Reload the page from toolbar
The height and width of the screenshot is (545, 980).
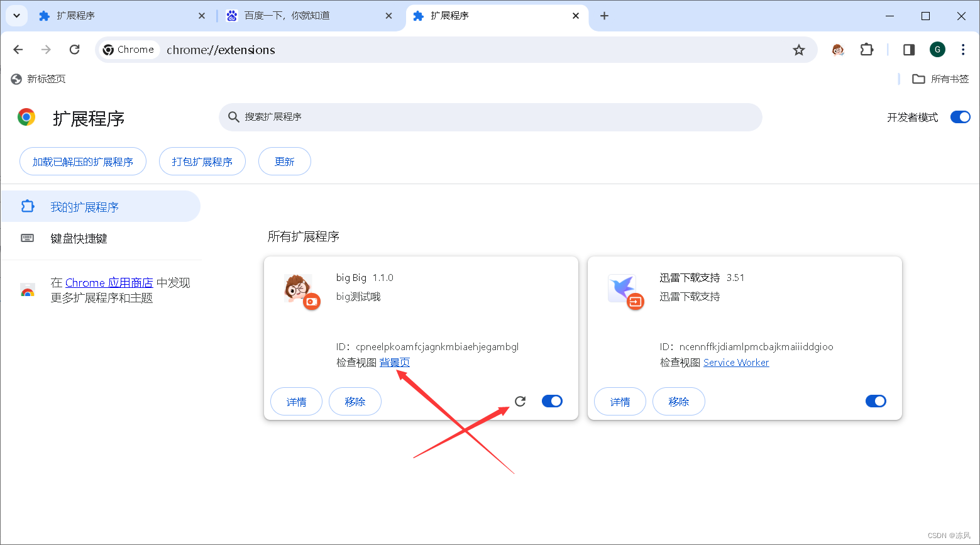[x=74, y=50]
